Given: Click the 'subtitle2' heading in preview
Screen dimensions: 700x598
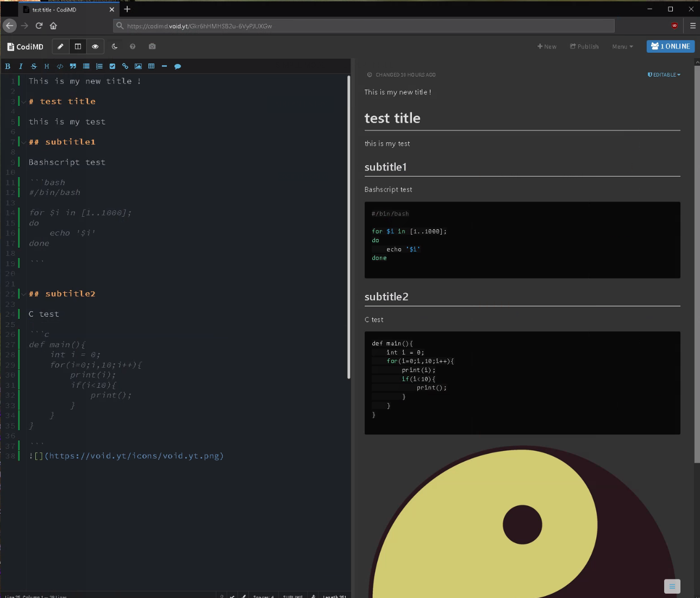Looking at the screenshot, I should tap(386, 297).
